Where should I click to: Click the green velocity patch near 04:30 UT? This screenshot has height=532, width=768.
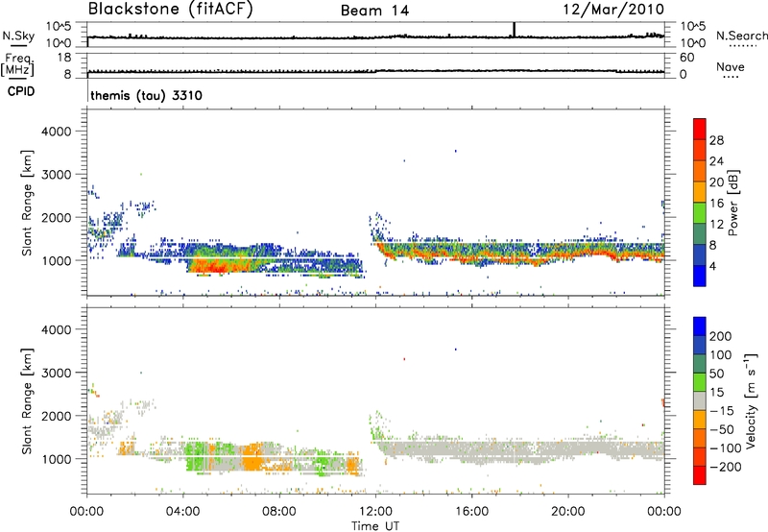[196, 455]
